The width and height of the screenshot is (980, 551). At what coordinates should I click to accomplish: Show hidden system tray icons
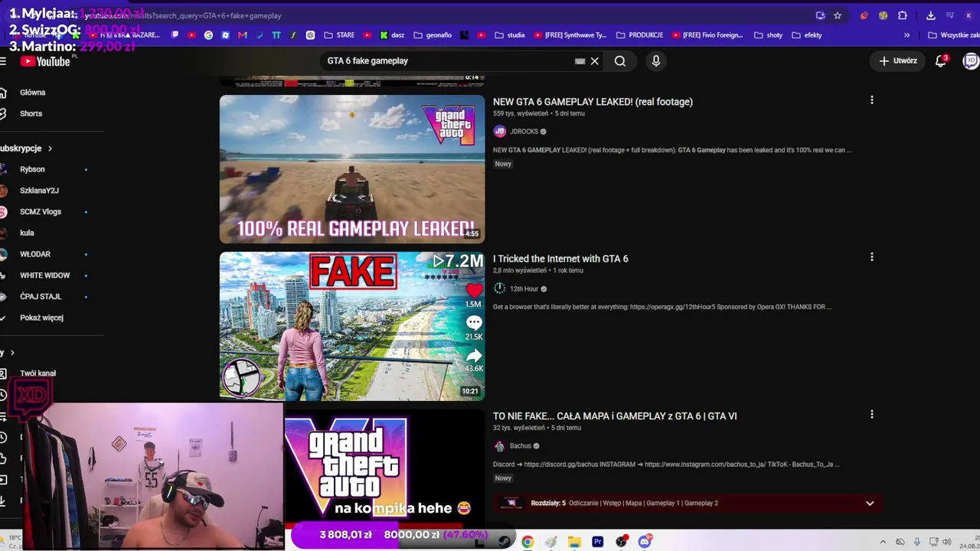[x=883, y=543]
